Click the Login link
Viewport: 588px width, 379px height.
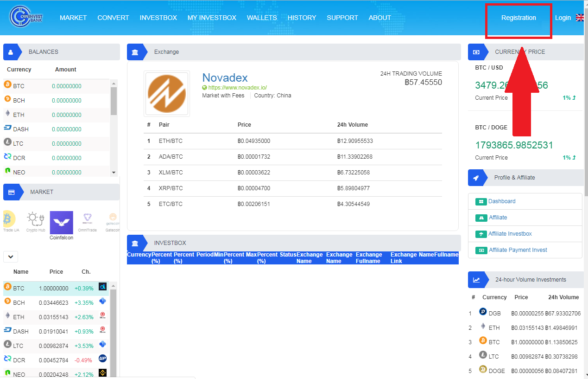pos(563,18)
